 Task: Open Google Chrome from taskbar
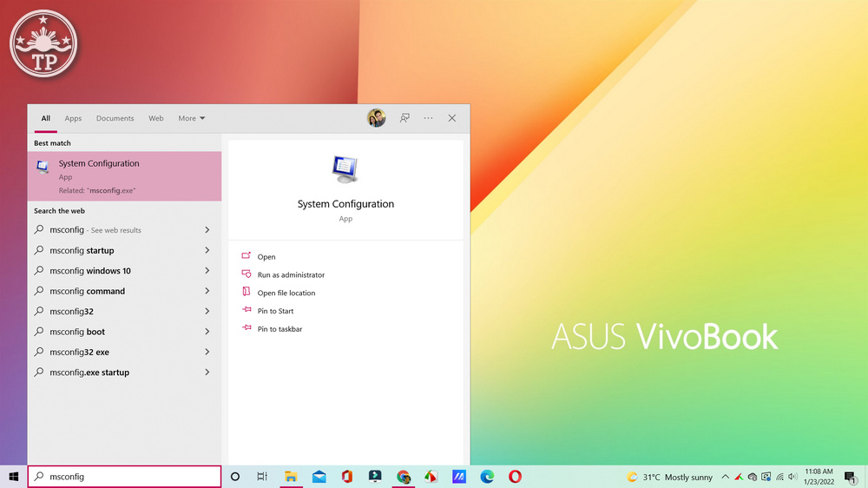tap(404, 477)
